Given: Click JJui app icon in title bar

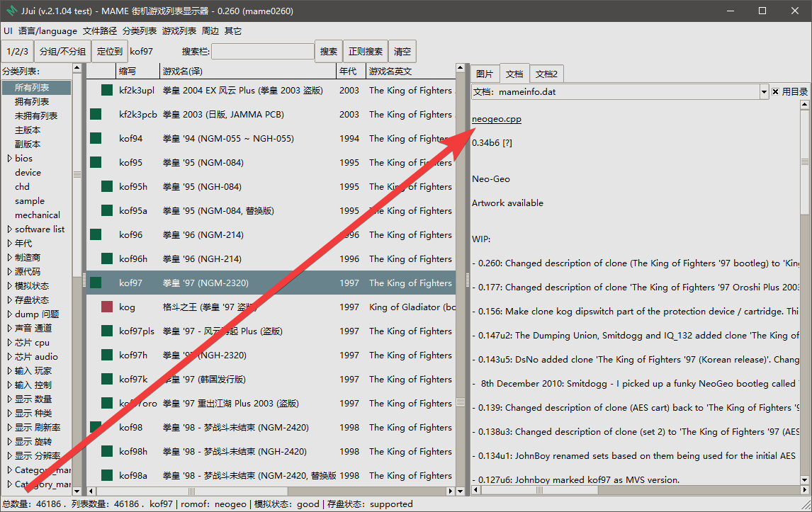Looking at the screenshot, I should point(11,11).
